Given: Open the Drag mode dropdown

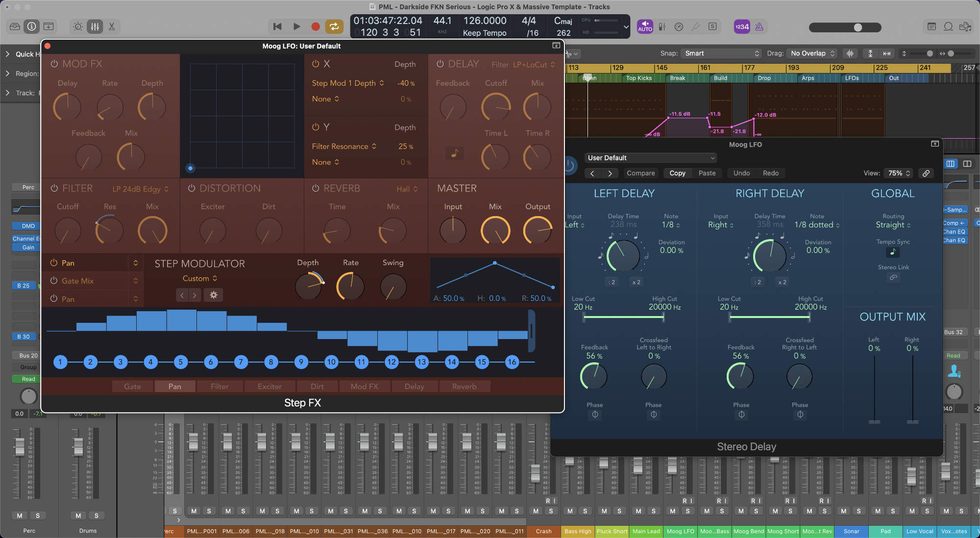Looking at the screenshot, I should 812,53.
